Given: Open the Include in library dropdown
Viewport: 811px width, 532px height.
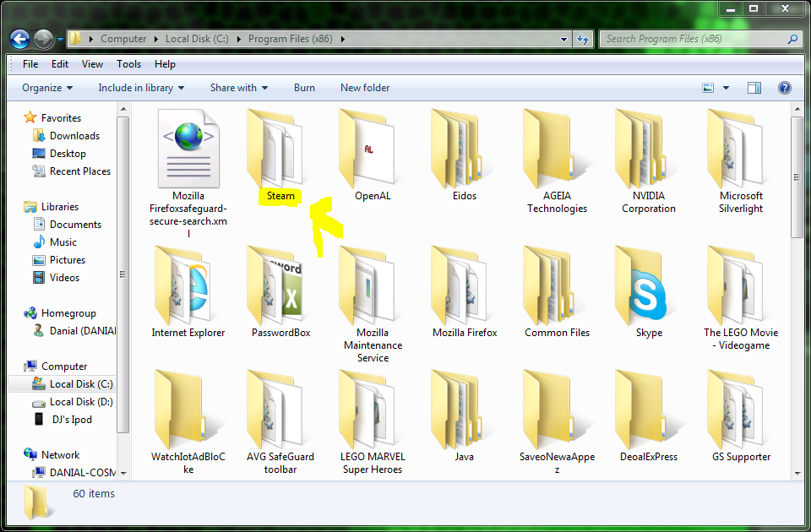Looking at the screenshot, I should pos(141,88).
